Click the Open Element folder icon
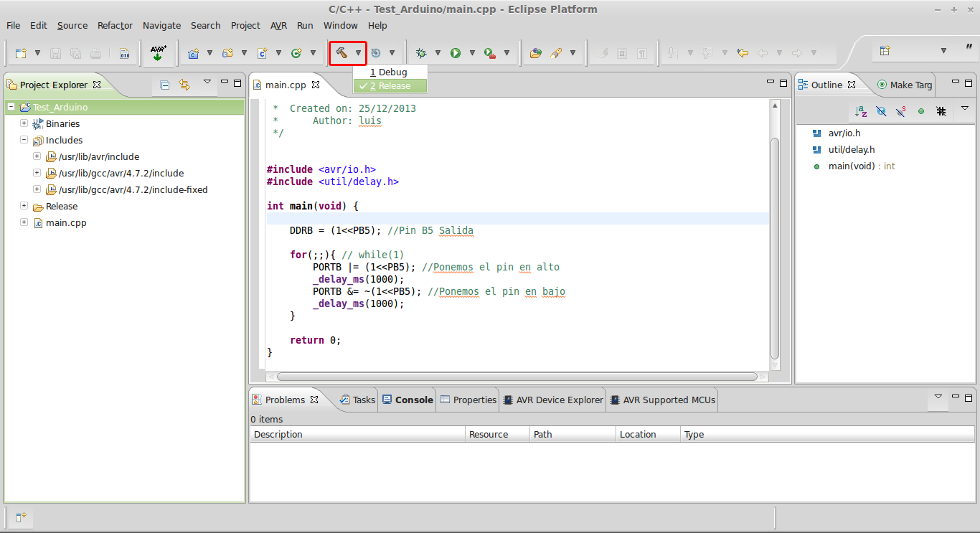The width and height of the screenshot is (980, 533). [x=535, y=53]
